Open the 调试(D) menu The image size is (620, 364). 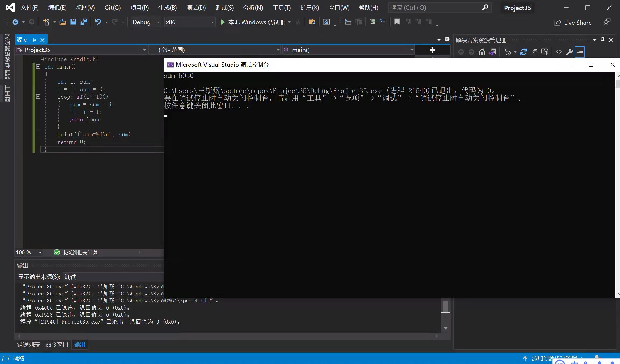tap(196, 8)
